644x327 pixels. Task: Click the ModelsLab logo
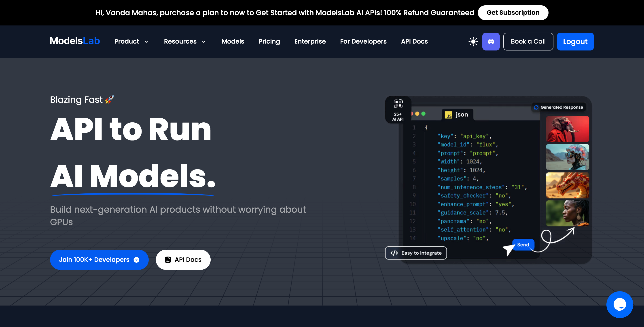tap(75, 41)
